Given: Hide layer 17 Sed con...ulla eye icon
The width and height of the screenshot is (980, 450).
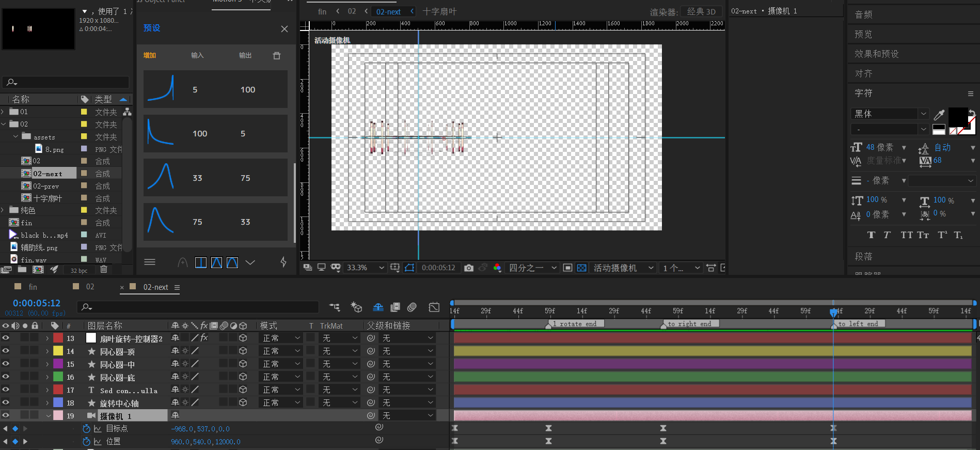Looking at the screenshot, I should (6, 390).
